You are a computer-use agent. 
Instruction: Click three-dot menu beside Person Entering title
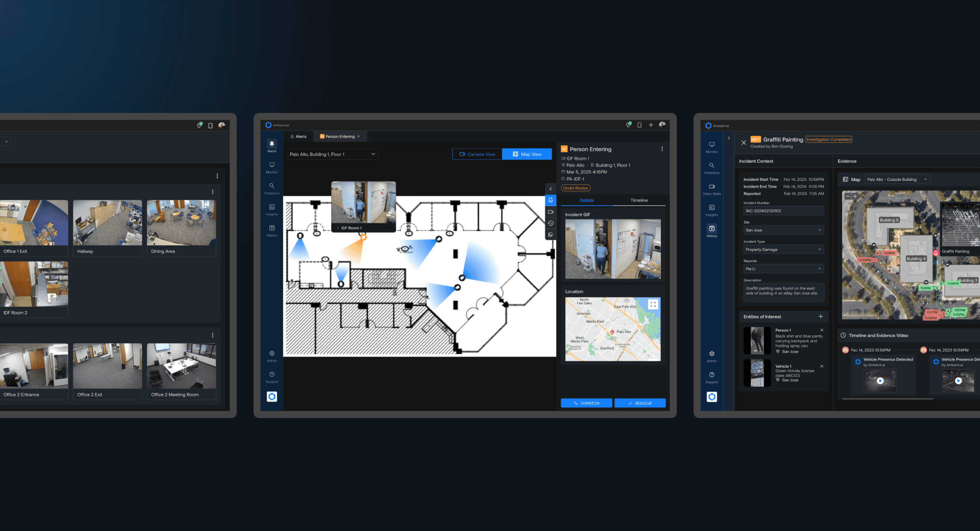(x=662, y=149)
